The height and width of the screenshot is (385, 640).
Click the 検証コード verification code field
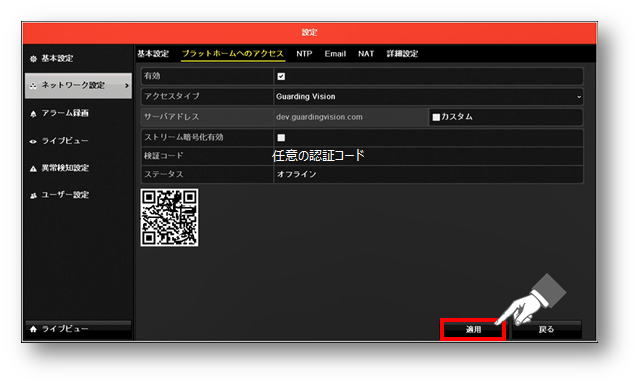coord(428,156)
